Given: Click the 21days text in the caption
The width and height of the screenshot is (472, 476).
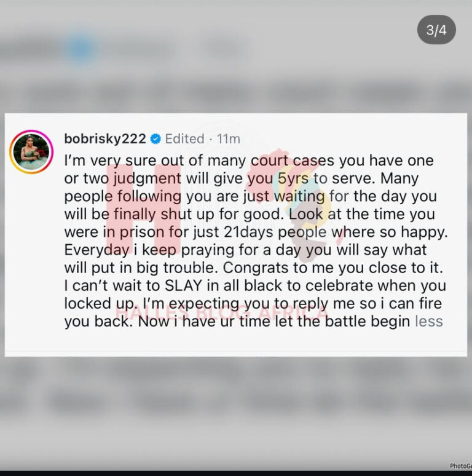Looking at the screenshot, I should [x=248, y=232].
